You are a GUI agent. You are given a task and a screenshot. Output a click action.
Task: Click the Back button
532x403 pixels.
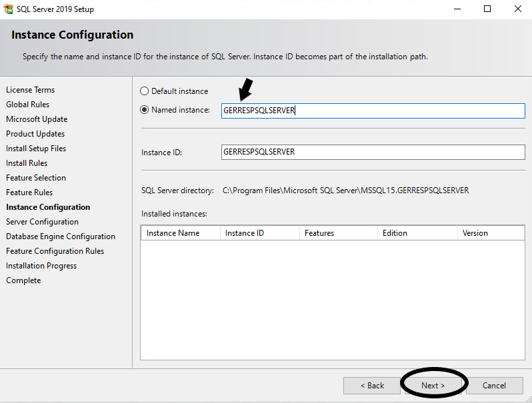(372, 386)
